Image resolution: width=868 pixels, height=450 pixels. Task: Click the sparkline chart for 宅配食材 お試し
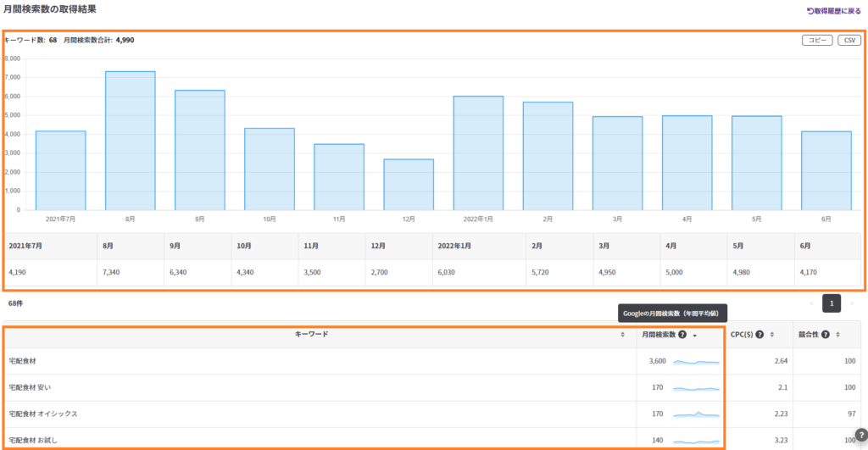696,441
